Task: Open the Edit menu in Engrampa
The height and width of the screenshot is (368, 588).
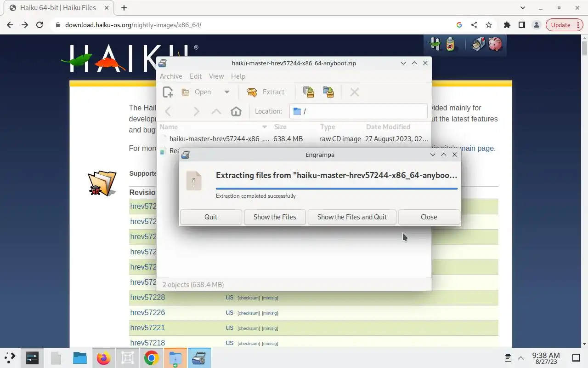Action: 196,76
